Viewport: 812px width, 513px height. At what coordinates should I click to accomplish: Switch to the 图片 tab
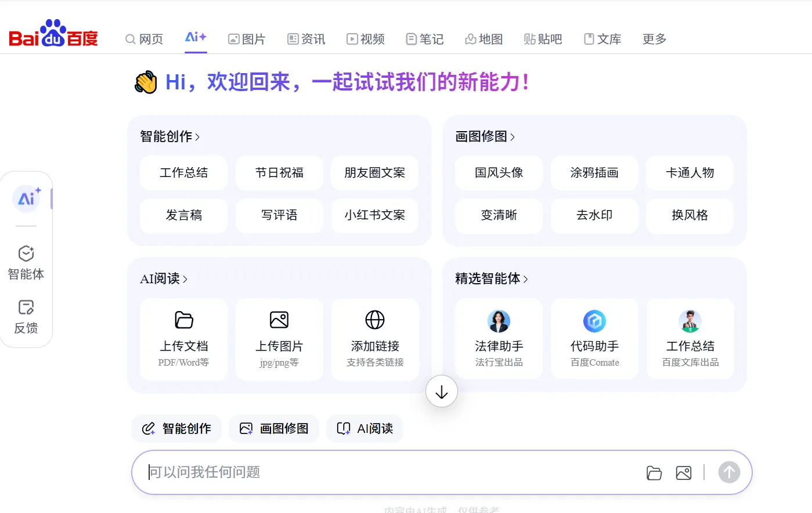pos(247,39)
